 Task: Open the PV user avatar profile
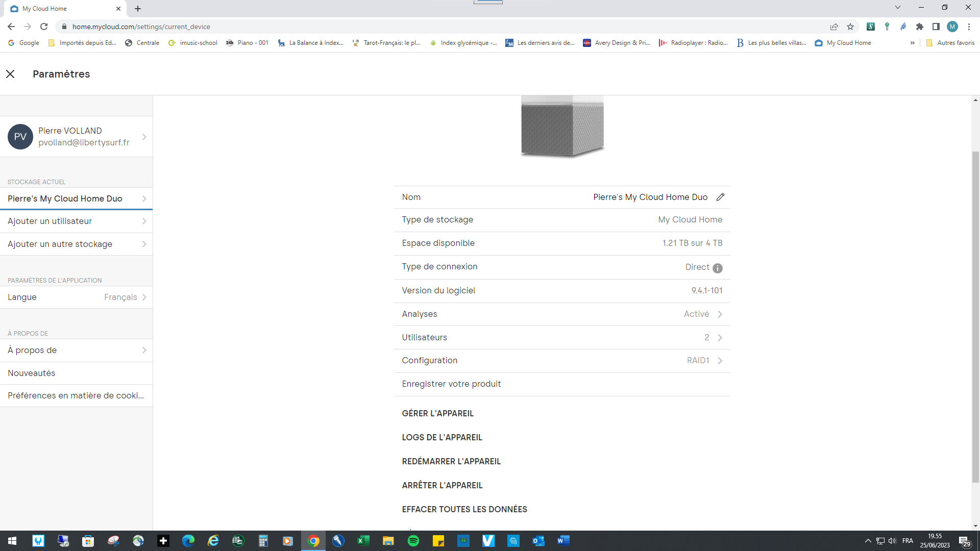tap(20, 137)
